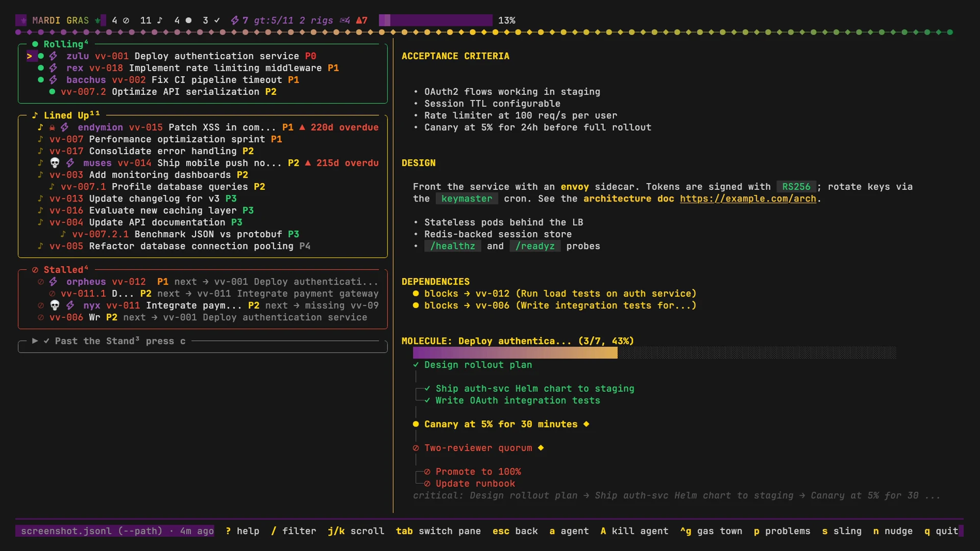Click the blocked marker for Update runbook
Viewport: 980px width, 551px height.
pyautogui.click(x=427, y=484)
